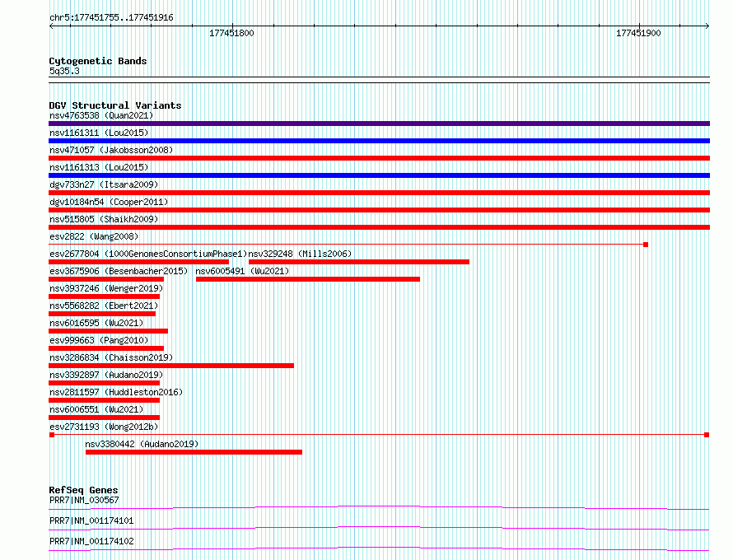Open nsv471057 (Jakobsson2008) variant details
The width and height of the screenshot is (733, 560).
coord(111,150)
